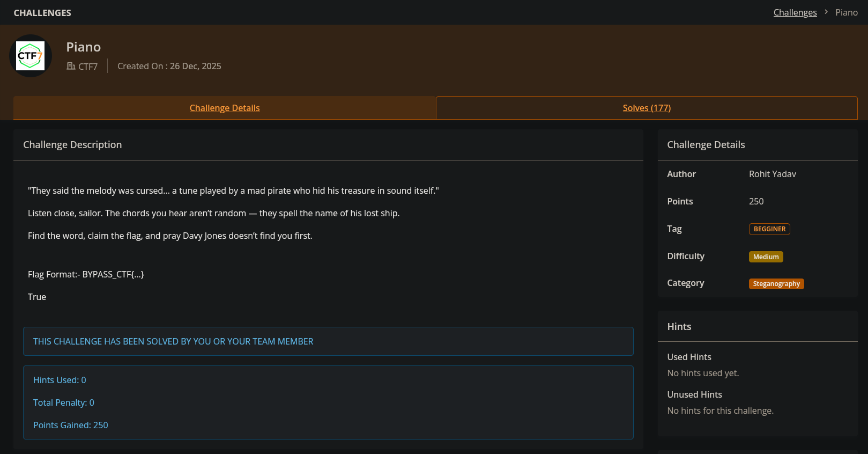Click the challenge solved notification banner
Screen dimensions: 868x454
point(328,341)
